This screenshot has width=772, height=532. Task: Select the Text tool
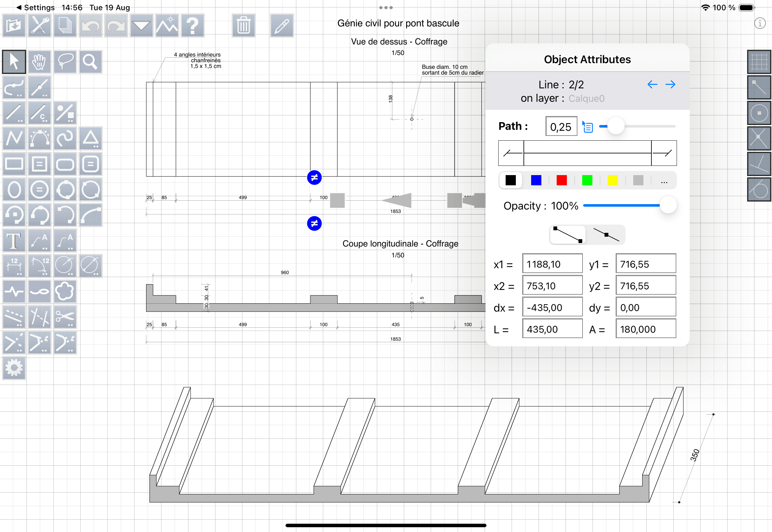click(x=14, y=240)
